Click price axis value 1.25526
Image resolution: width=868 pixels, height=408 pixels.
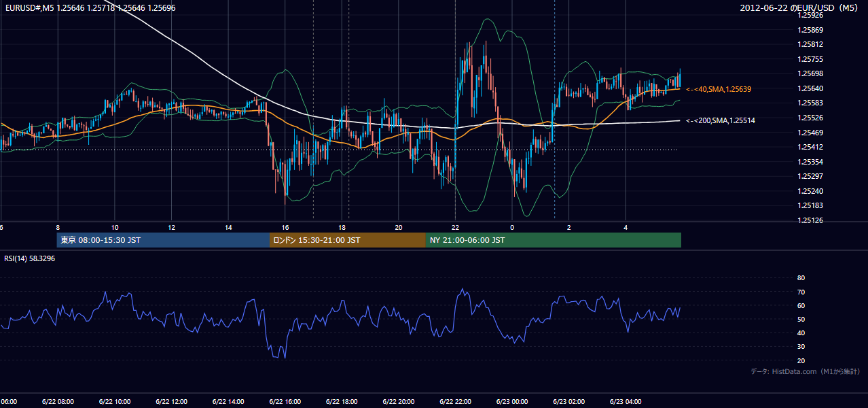tap(811, 118)
